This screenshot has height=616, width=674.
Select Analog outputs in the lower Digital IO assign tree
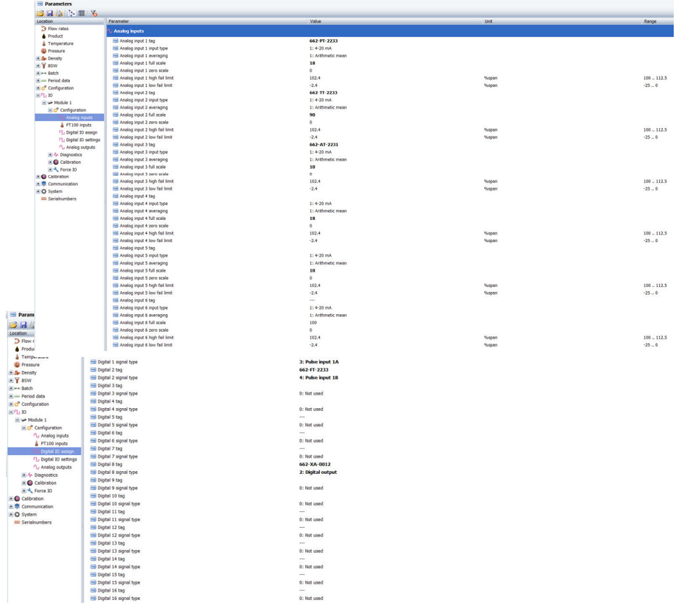point(56,468)
